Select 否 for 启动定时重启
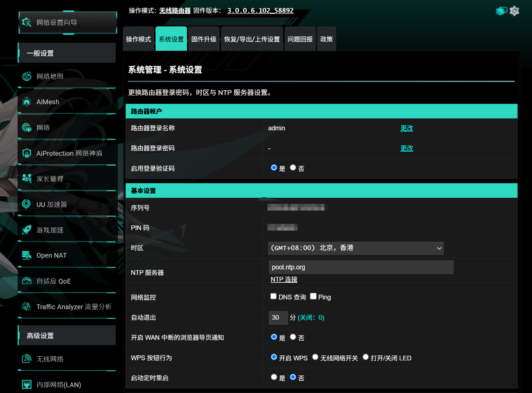This screenshot has height=393, width=532. tap(293, 377)
